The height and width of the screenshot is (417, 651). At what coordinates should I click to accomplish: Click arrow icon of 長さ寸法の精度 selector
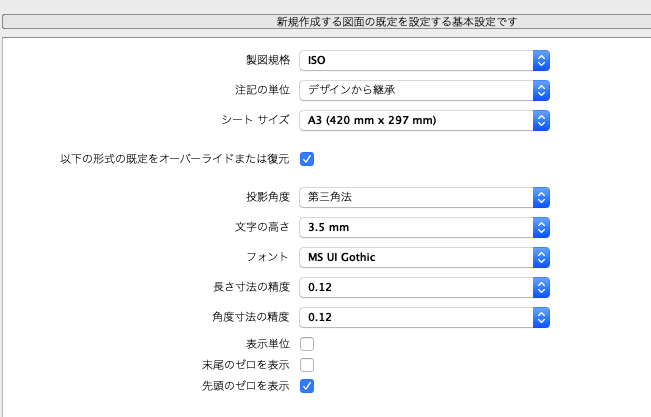[541, 287]
